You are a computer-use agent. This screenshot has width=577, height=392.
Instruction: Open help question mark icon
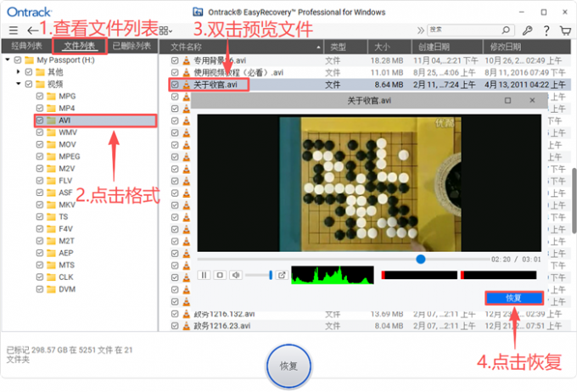(546, 31)
